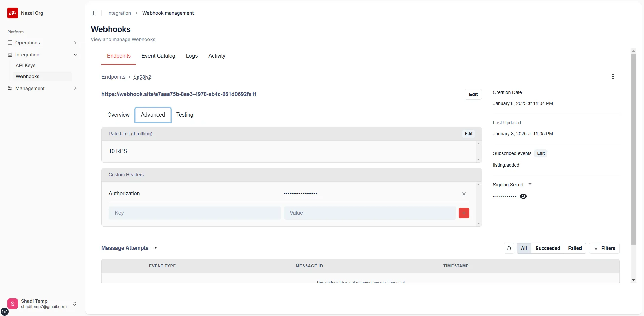Switch to the Logs tab
The image size is (644, 316).
tap(191, 56)
